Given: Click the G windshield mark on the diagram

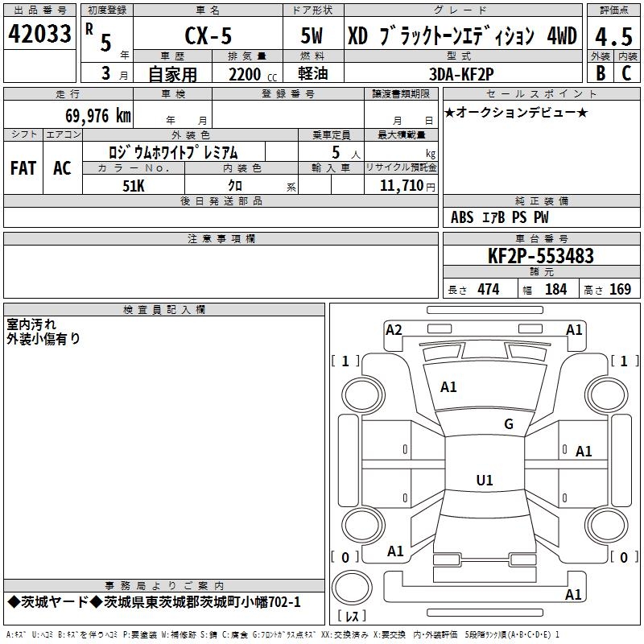Looking at the screenshot, I should [x=508, y=424].
